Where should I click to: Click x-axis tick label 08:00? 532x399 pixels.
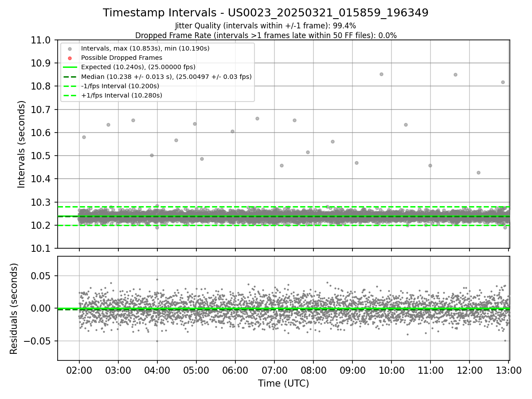[x=313, y=370]
